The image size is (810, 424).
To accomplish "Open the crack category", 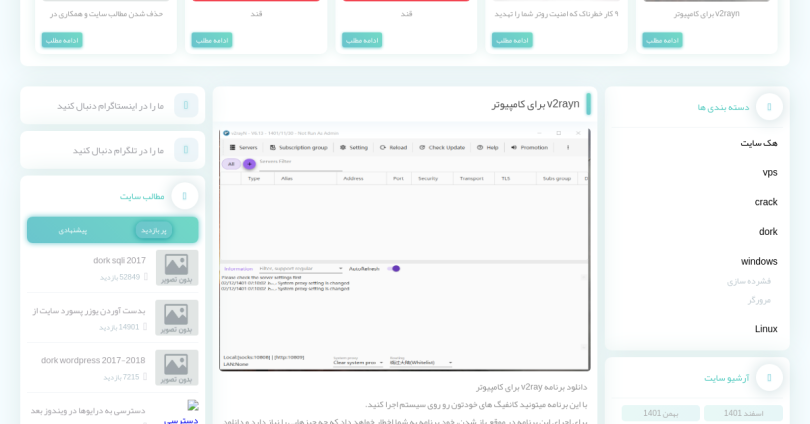I will point(766,202).
